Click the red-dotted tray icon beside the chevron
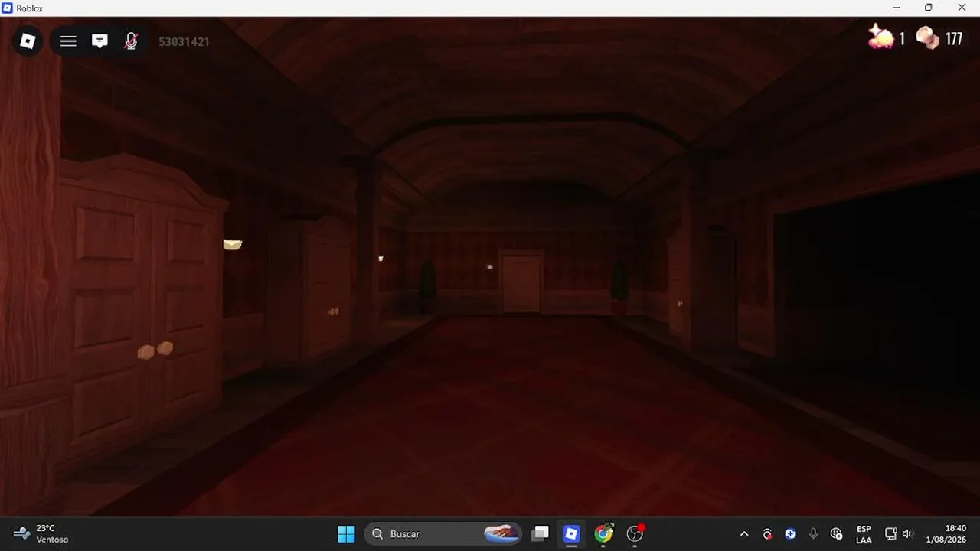Image resolution: width=980 pixels, height=551 pixels. click(x=767, y=533)
